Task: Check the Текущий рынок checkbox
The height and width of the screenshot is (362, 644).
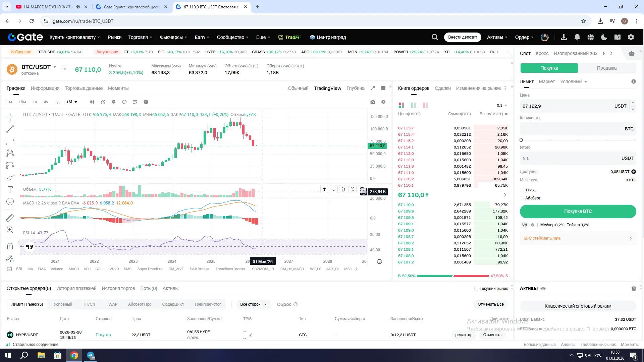Action: [x=476, y=289]
